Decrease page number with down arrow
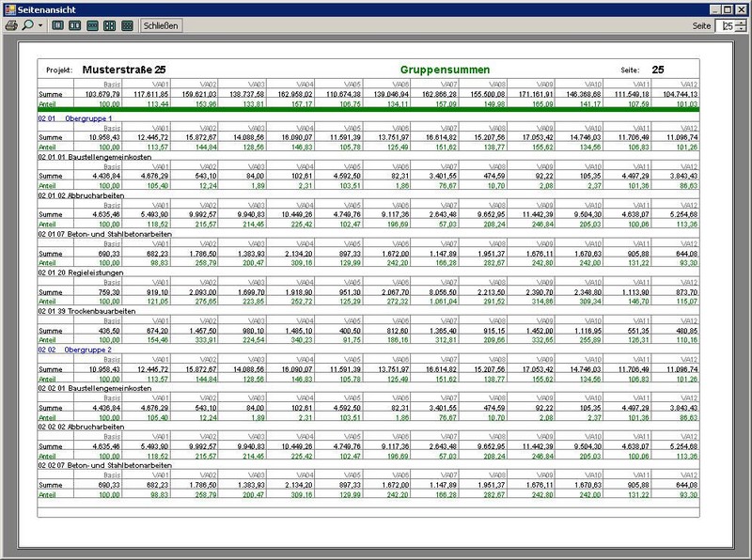 click(742, 30)
